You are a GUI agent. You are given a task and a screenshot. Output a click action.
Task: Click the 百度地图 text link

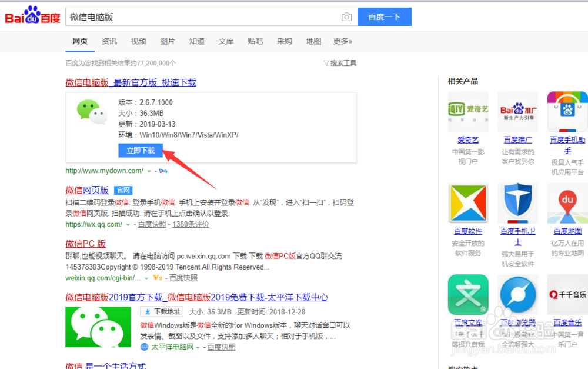(x=567, y=231)
